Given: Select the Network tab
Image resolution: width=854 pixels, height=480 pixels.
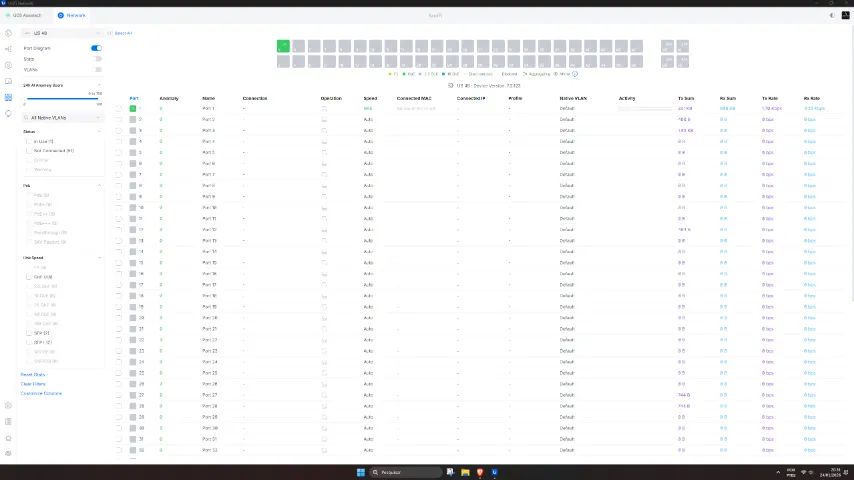Looking at the screenshot, I should click(x=73, y=16).
